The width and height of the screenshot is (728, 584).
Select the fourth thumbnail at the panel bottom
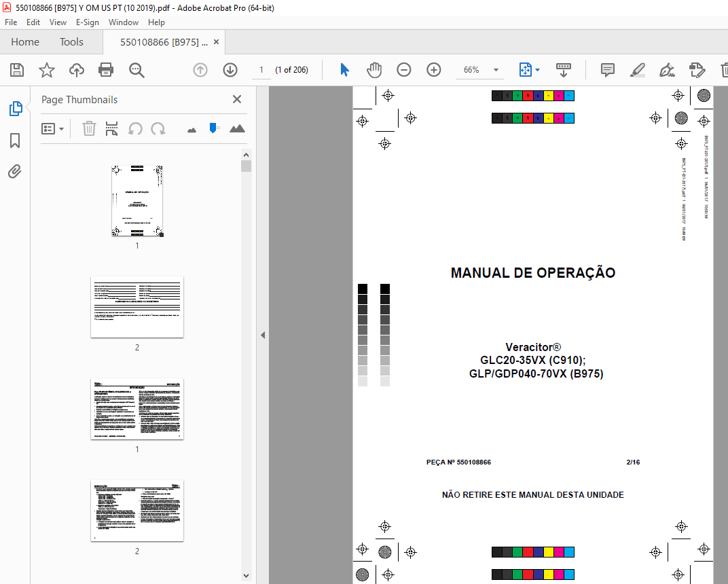(137, 511)
